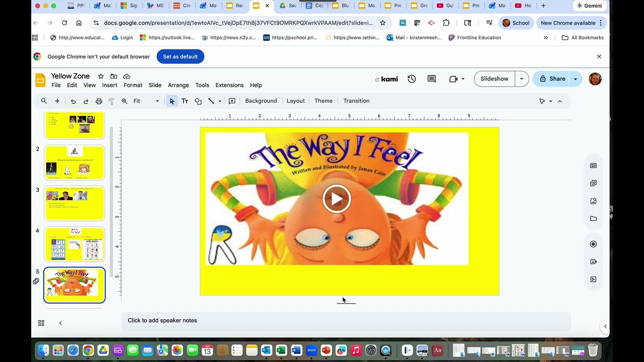This screenshot has width=644, height=362.
Task: Open the Theme panel
Action: coord(324,101)
